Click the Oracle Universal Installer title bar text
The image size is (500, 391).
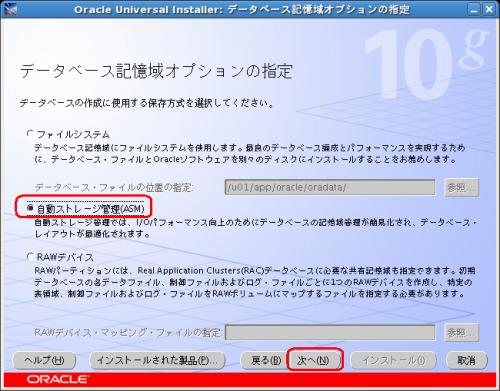point(242,9)
